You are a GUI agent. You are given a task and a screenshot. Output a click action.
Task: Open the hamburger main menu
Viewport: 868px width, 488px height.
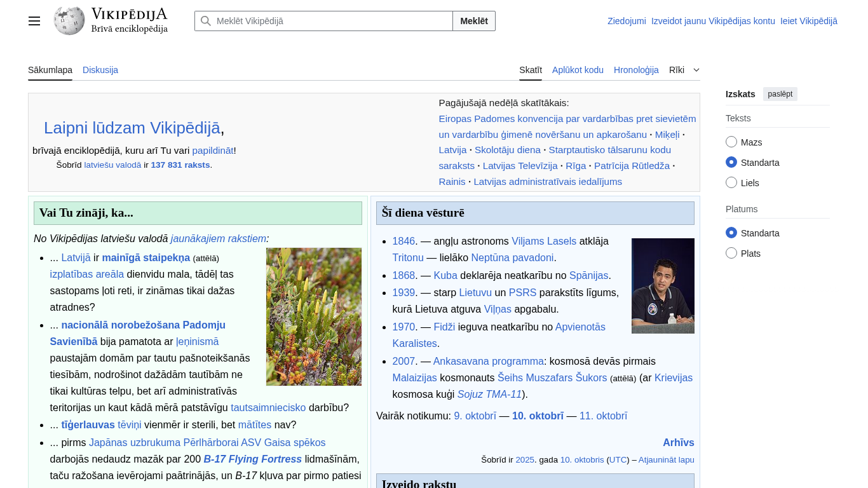tap(34, 21)
